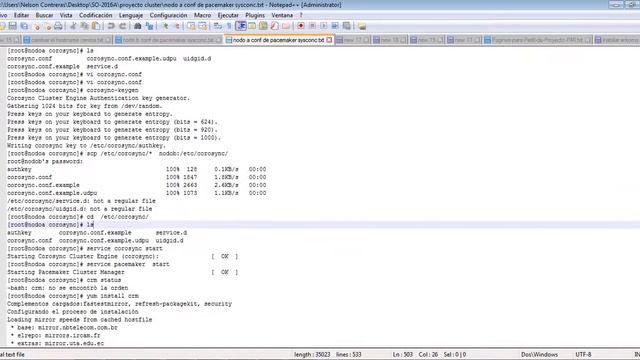This screenshot has width=640, height=360.
Task: Click the 'Ln : 503' status bar entry
Action: coord(402,354)
